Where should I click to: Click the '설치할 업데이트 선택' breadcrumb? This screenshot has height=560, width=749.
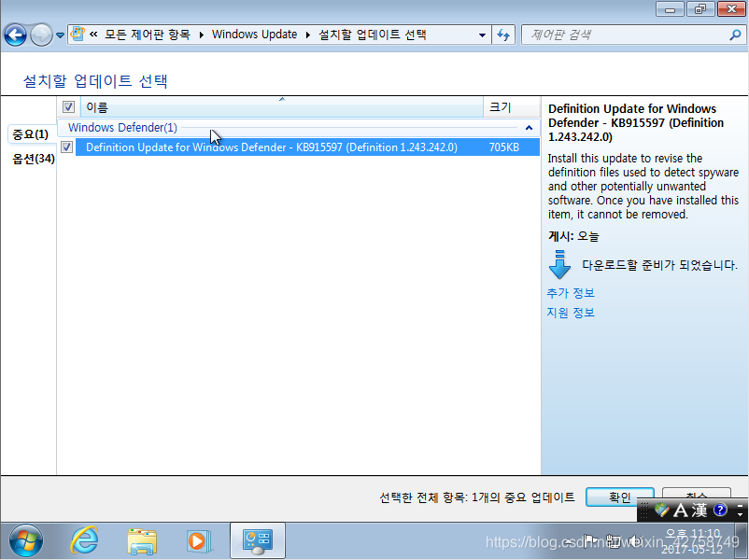373,35
